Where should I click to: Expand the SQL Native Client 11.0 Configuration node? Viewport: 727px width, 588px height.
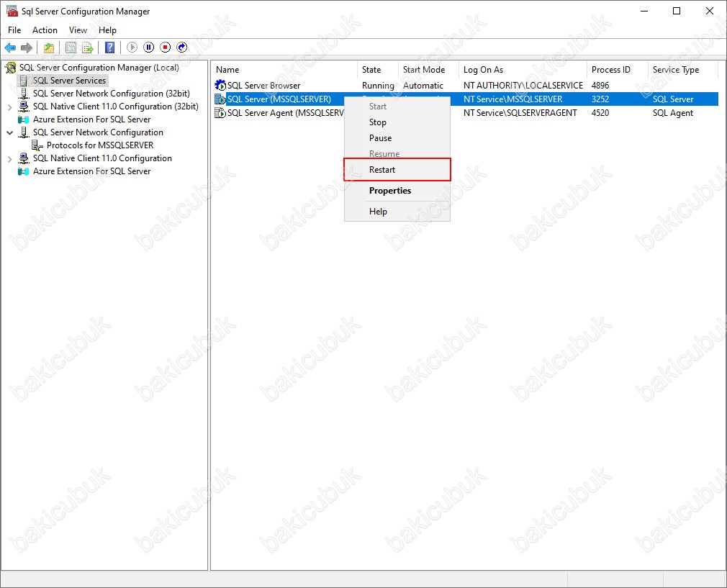(x=10, y=159)
